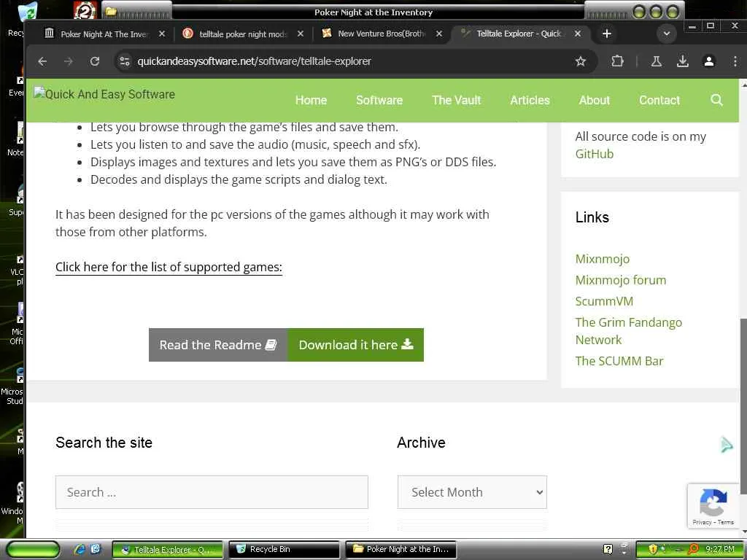Open The Vault menu item
The image size is (747, 560).
coord(457,100)
